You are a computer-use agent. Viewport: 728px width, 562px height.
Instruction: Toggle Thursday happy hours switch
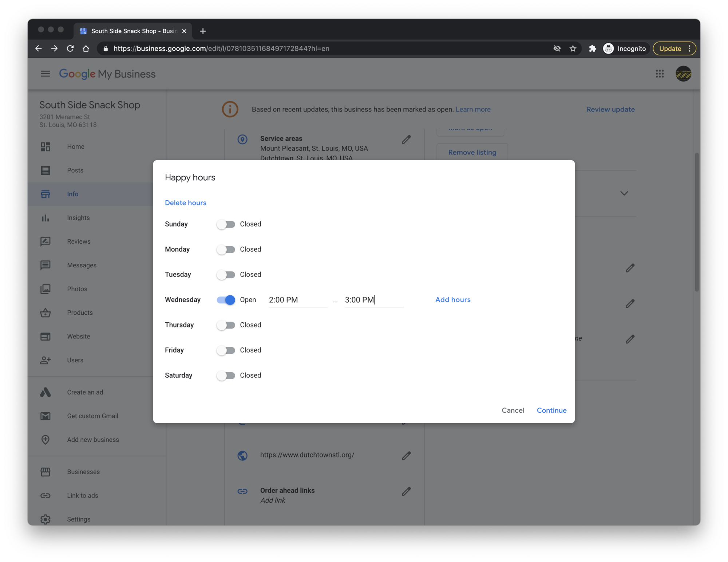pos(226,325)
